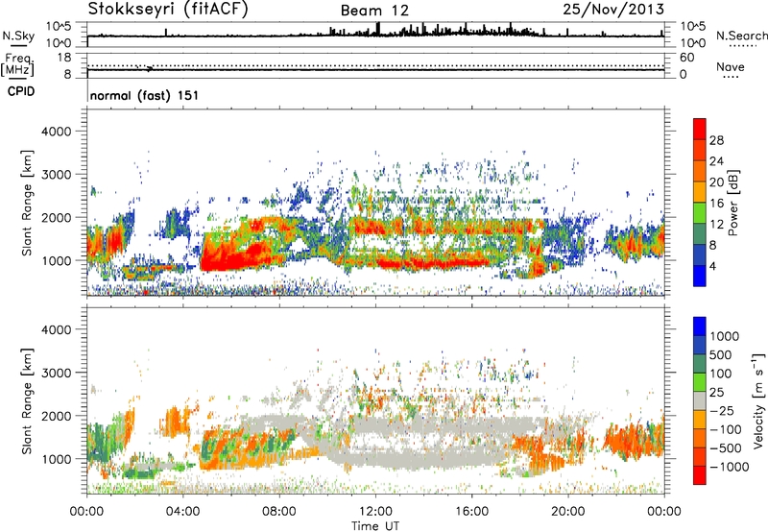
Task: Click the '20:00' time axis tick label
Action: click(x=568, y=512)
